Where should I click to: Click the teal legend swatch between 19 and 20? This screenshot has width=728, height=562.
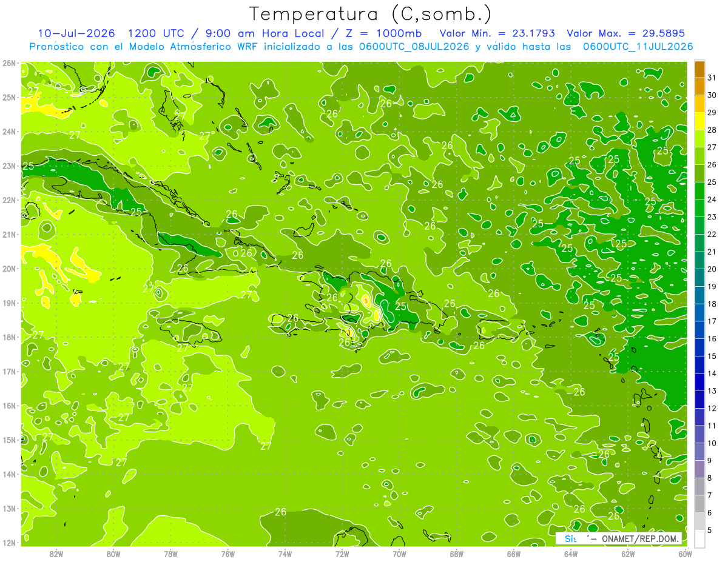click(x=699, y=278)
